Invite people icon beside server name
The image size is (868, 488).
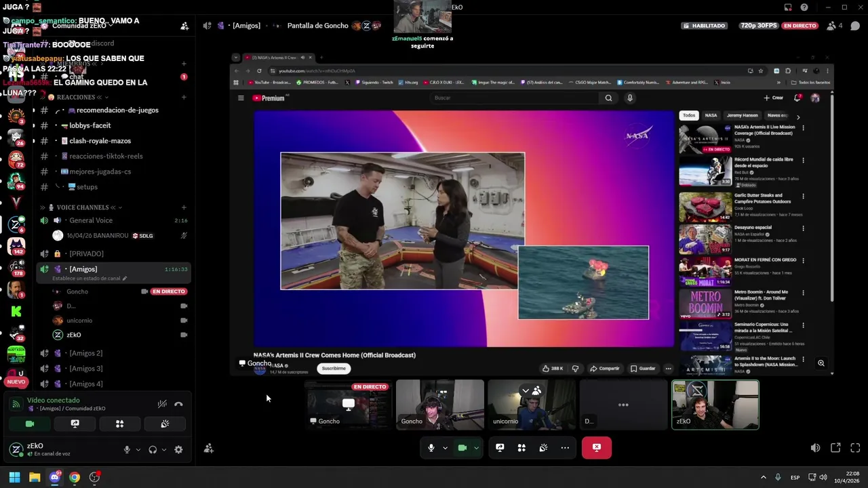coord(184,26)
